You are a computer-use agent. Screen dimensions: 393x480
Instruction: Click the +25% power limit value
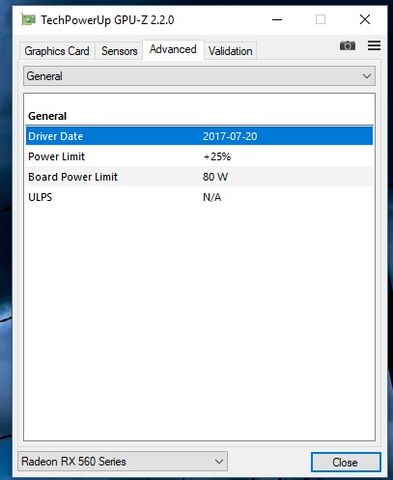click(x=217, y=157)
